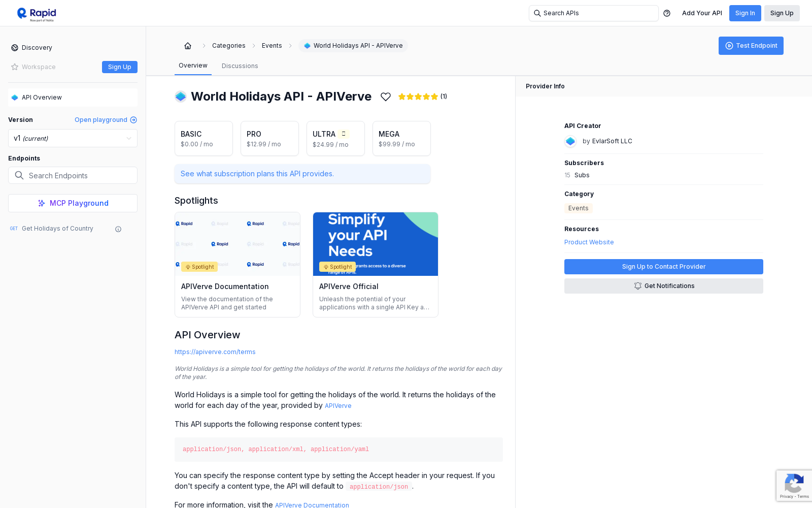
Task: Click Sign In in the header
Action: click(x=745, y=13)
